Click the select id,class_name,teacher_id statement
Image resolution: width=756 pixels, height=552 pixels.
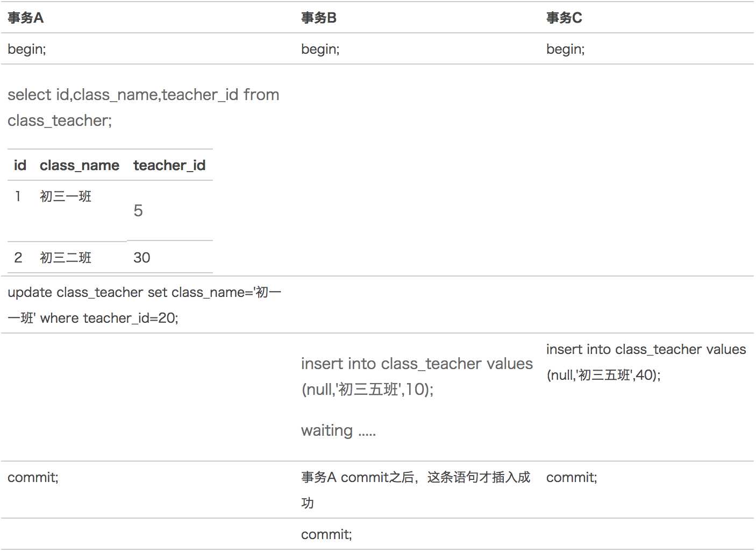click(144, 108)
